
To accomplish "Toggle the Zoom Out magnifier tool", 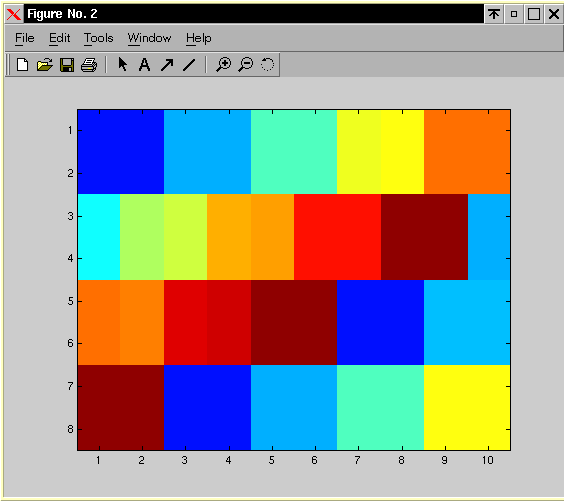I will [246, 65].
